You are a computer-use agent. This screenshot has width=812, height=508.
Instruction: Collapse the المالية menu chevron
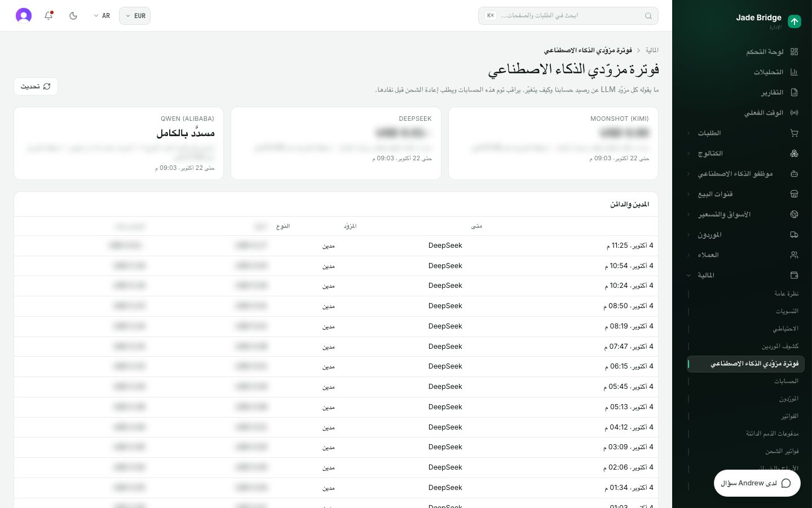coord(689,275)
